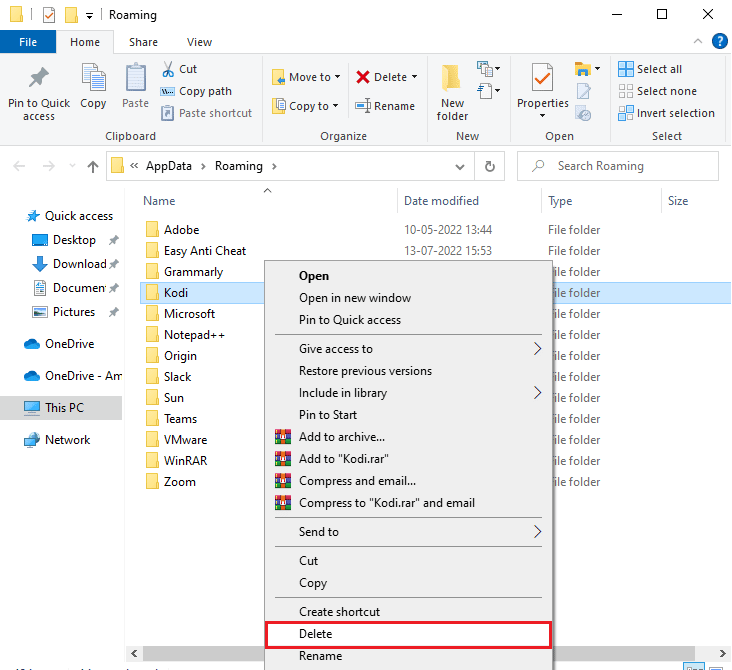
Task: Open the recent locations dropdown arrow
Action: tap(72, 166)
